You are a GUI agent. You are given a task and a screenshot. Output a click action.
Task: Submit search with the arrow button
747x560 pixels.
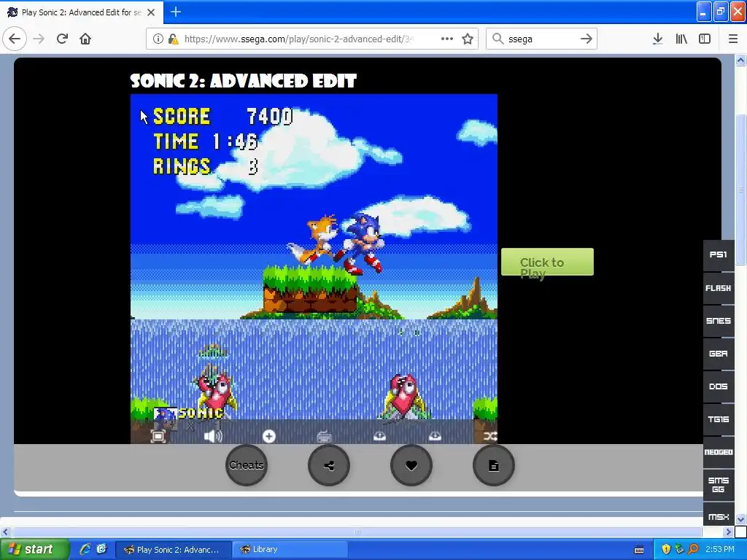point(587,39)
